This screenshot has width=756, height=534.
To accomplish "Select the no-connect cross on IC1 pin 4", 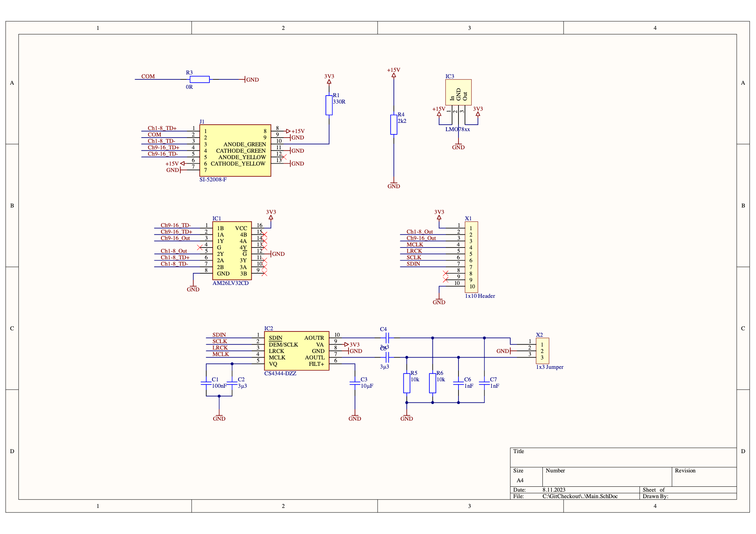I will tap(199, 247).
